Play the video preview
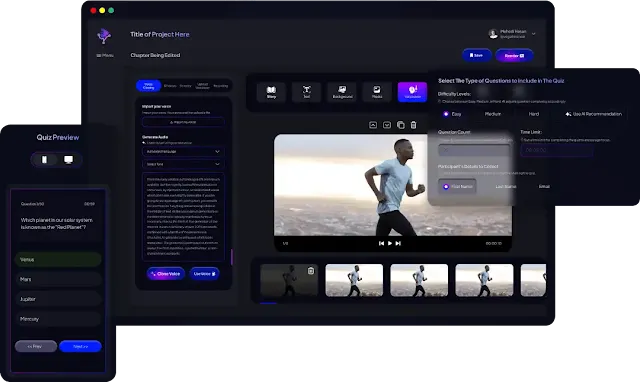The image size is (640, 382). [390, 243]
